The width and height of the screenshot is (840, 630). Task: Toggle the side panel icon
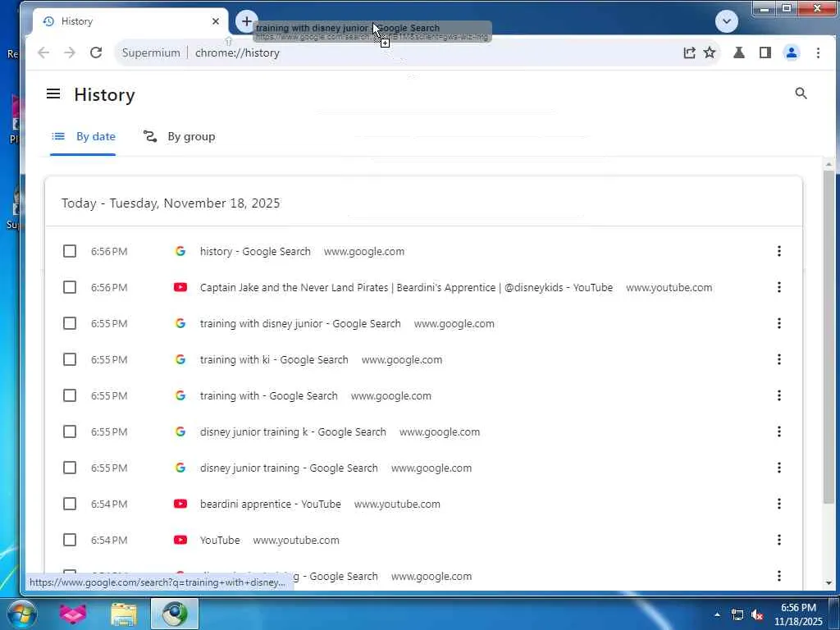pyautogui.click(x=765, y=52)
